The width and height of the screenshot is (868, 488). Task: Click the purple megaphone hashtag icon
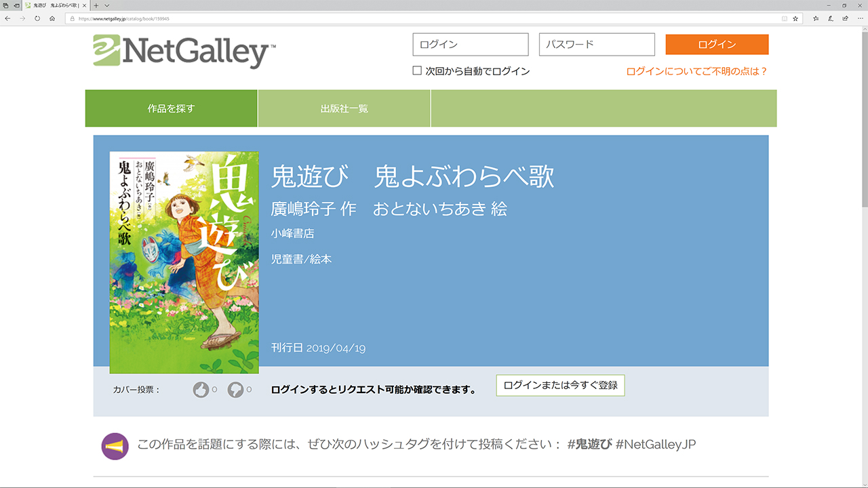[x=115, y=446]
